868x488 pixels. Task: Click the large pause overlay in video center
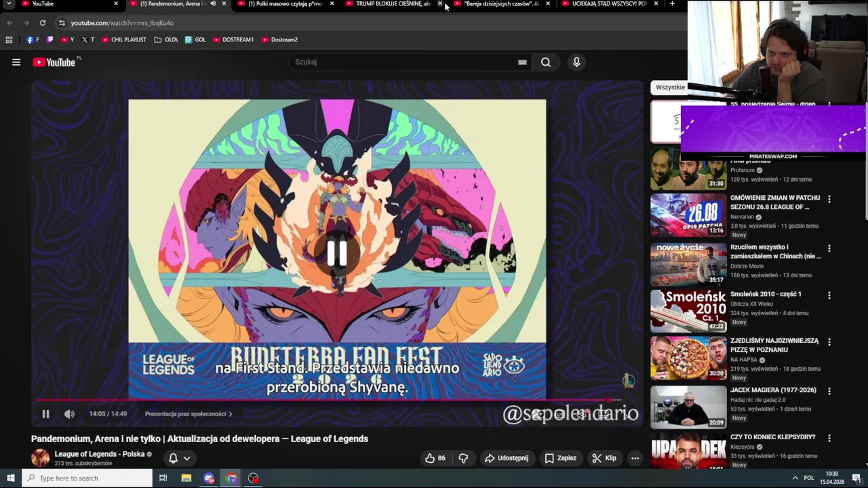337,254
